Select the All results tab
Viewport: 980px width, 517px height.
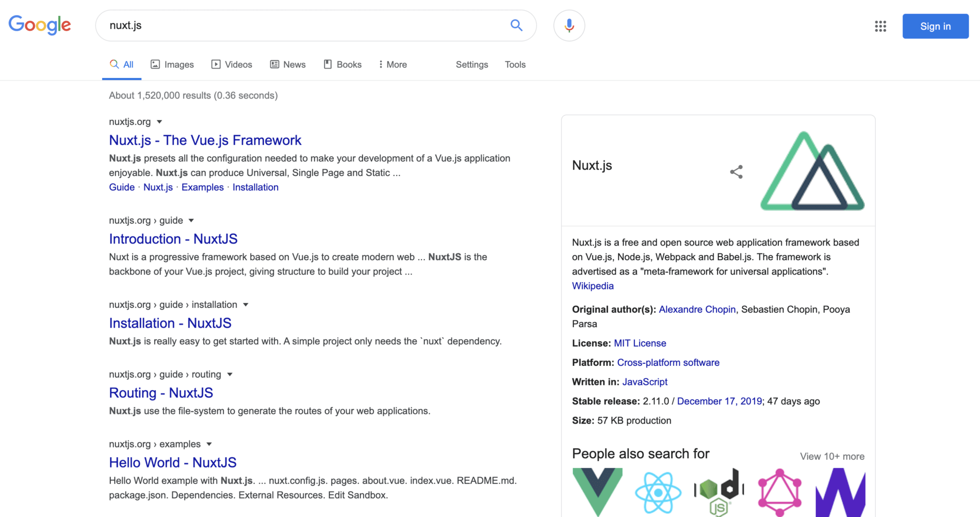[121, 65]
